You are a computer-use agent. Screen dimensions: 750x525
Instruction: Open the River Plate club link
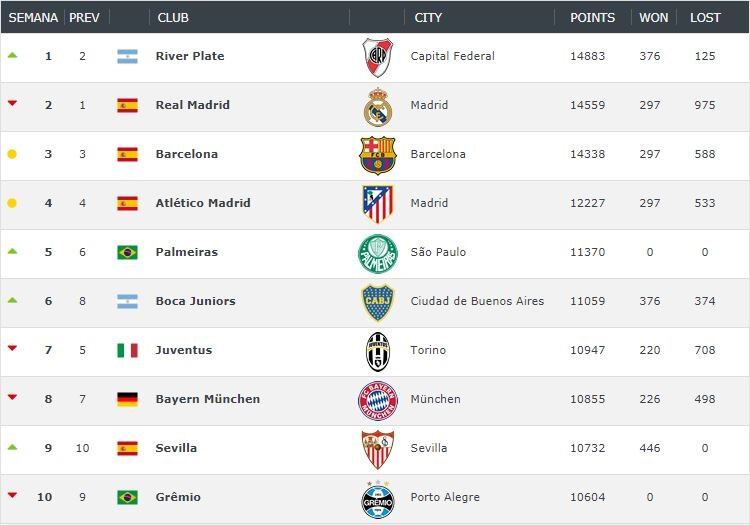click(190, 56)
